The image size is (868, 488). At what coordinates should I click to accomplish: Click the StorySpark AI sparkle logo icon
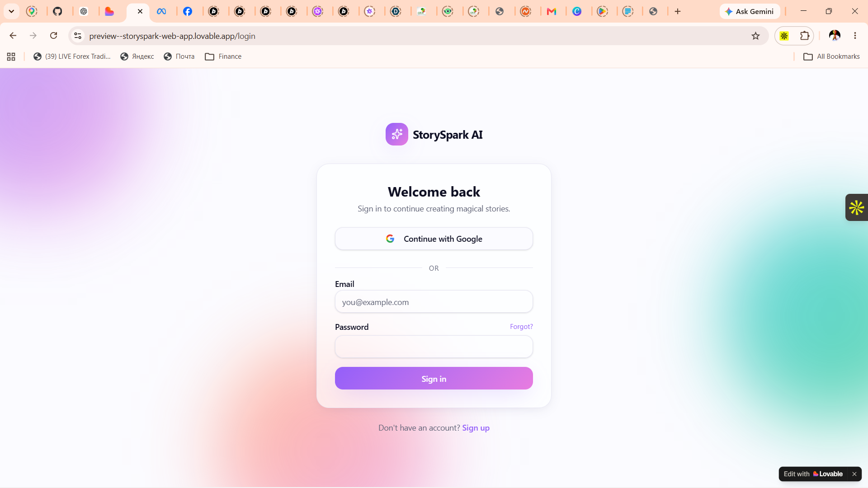tap(396, 134)
